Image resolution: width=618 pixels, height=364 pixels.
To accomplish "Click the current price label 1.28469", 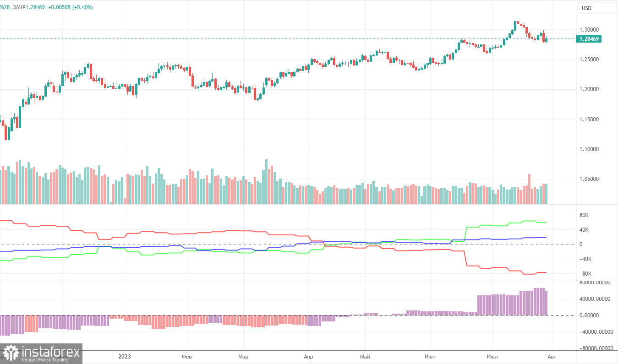I will click(589, 39).
